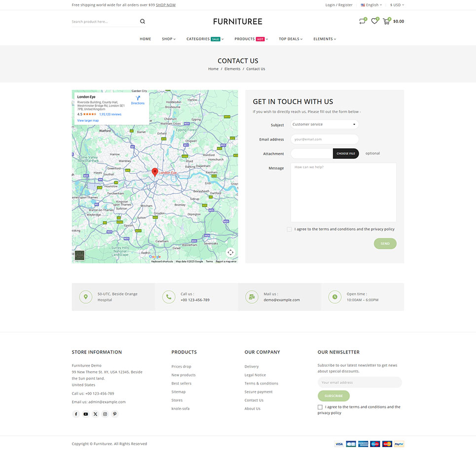The image size is (476, 452).
Task: Open the English language dropdown
Action: (371, 5)
